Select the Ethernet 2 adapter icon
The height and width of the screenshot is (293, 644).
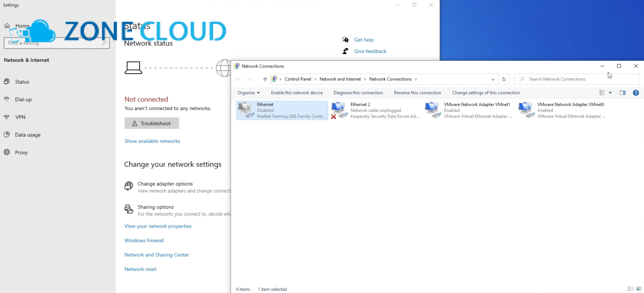click(340, 110)
